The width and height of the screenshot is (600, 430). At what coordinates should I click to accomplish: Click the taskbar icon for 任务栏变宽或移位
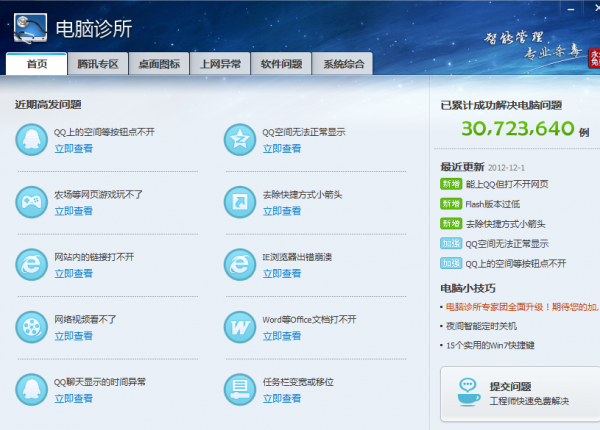click(x=240, y=389)
